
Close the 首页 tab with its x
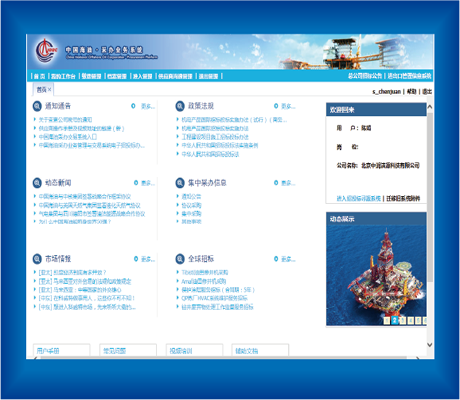(x=49, y=89)
